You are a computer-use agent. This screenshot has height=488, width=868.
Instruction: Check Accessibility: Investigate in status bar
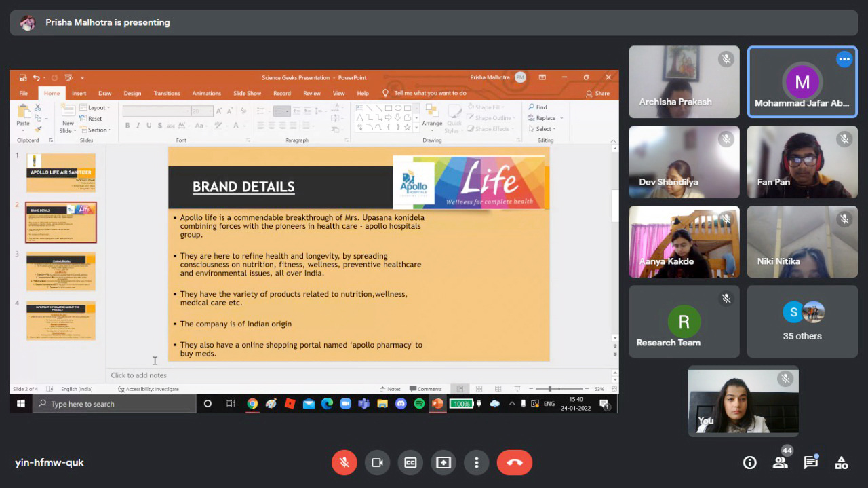(x=149, y=389)
